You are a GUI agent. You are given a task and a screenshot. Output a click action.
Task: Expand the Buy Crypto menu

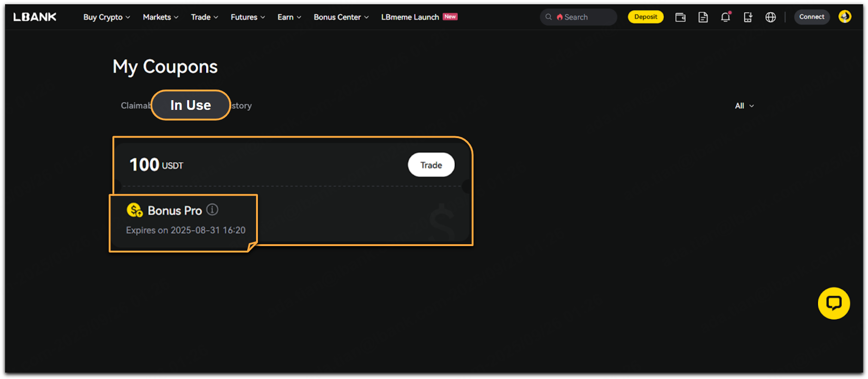click(106, 17)
